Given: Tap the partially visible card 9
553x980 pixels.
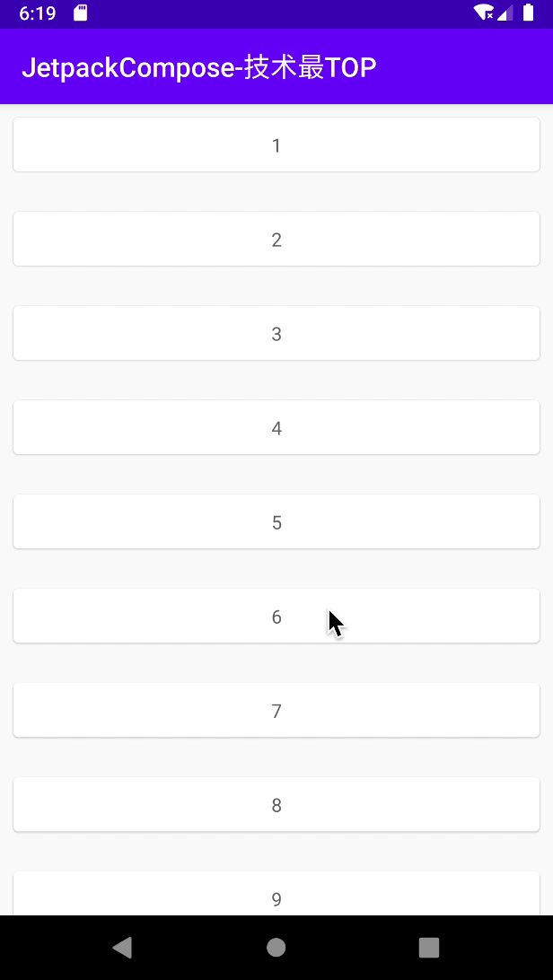Looking at the screenshot, I should click(276, 895).
